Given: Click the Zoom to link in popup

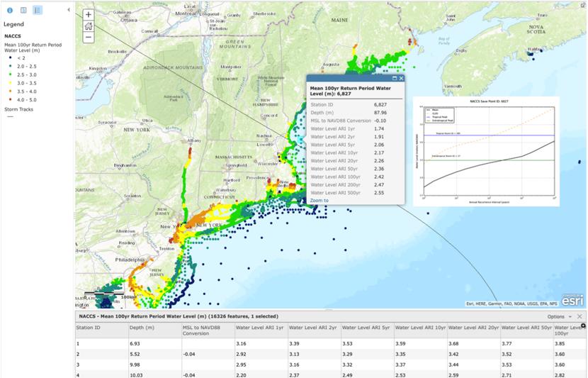Looking at the screenshot, I should tap(319, 201).
